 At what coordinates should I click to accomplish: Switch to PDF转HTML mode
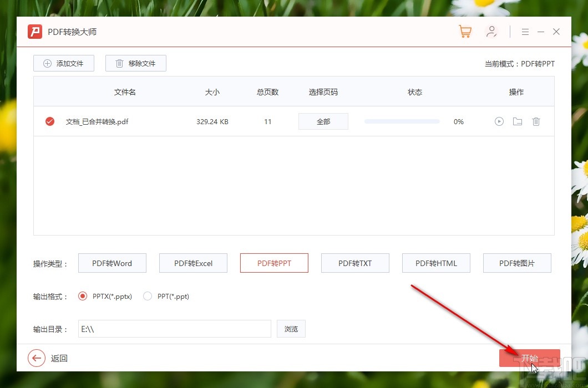point(436,263)
